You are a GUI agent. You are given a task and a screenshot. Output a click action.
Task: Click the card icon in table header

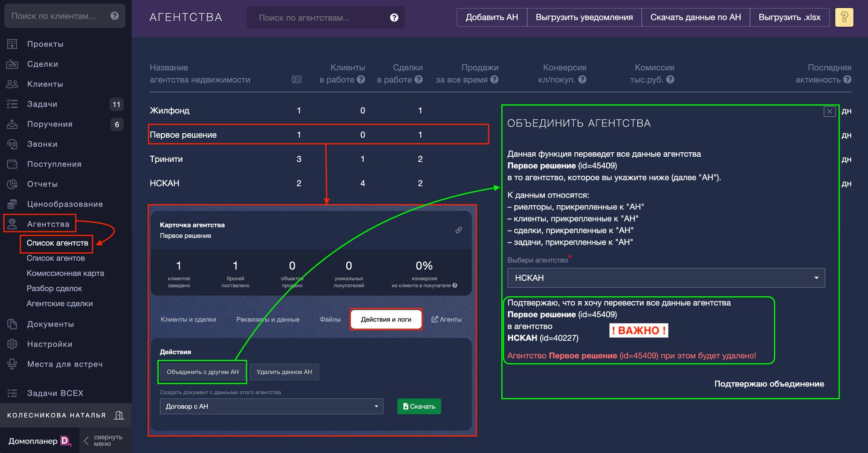pyautogui.click(x=296, y=80)
